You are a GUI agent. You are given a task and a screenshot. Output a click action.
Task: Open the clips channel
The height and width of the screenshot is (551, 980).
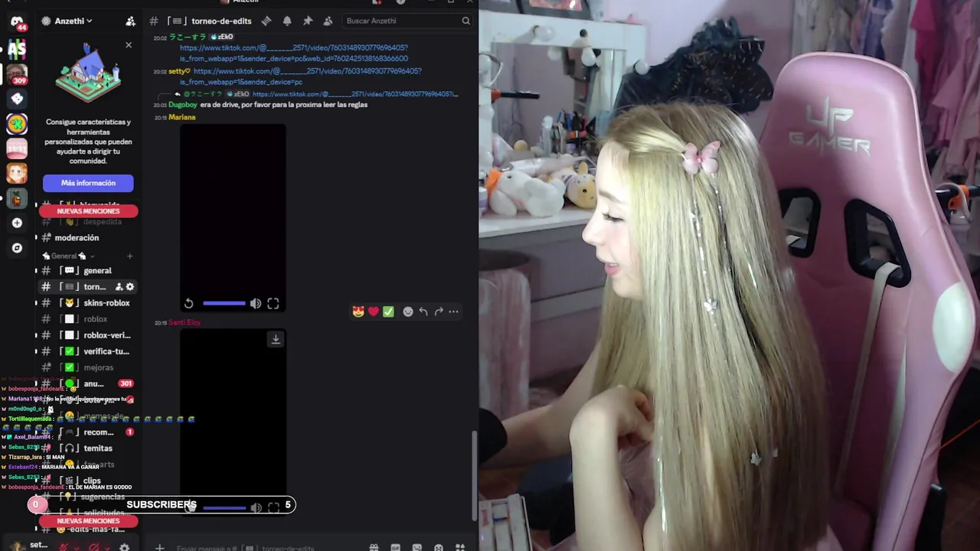tap(88, 481)
